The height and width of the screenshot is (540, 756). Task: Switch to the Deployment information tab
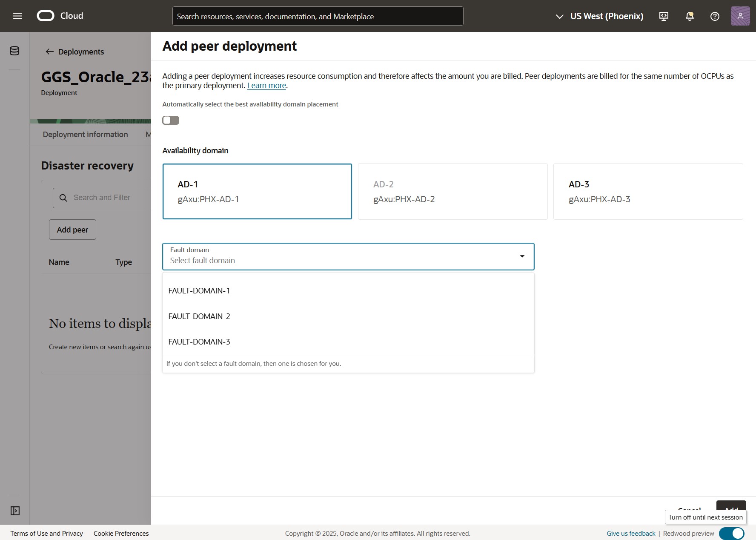[x=85, y=134]
